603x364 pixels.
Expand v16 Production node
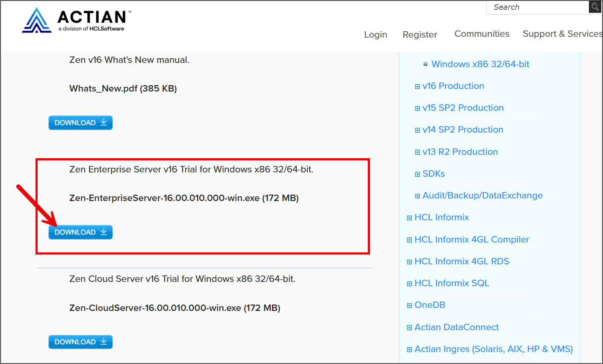417,86
